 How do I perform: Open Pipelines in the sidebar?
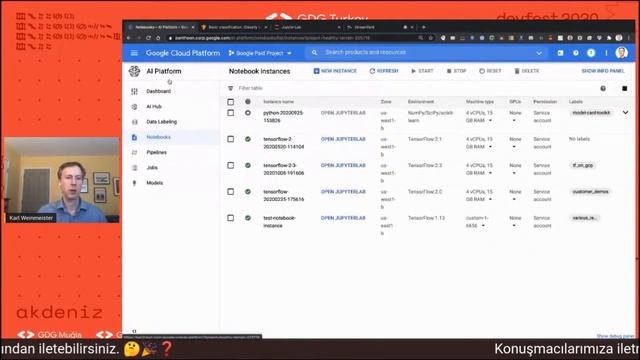(156, 152)
